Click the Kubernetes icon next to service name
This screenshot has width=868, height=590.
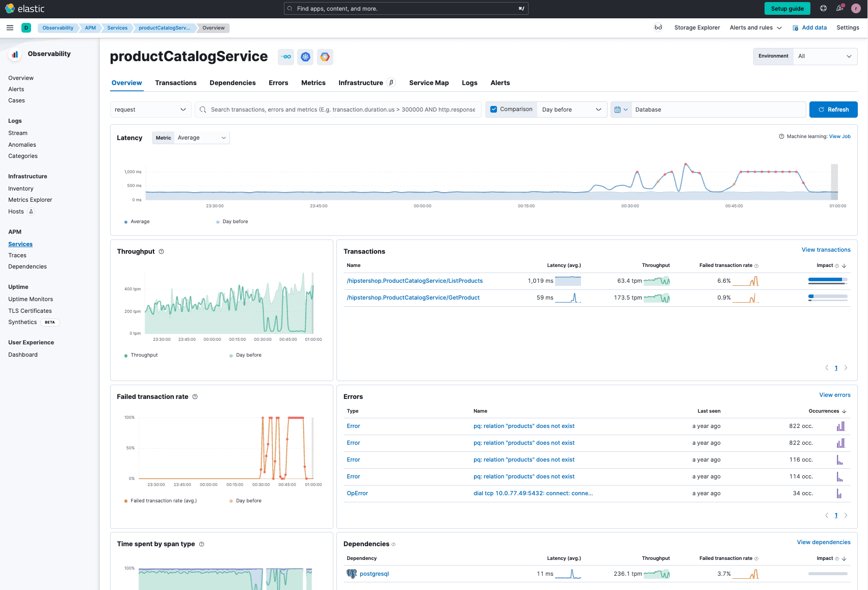(x=305, y=57)
